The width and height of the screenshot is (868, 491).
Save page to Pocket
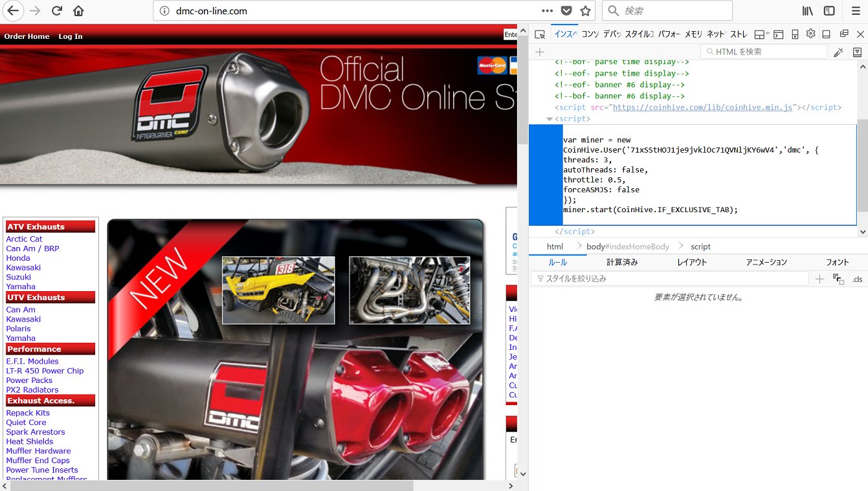(x=566, y=11)
